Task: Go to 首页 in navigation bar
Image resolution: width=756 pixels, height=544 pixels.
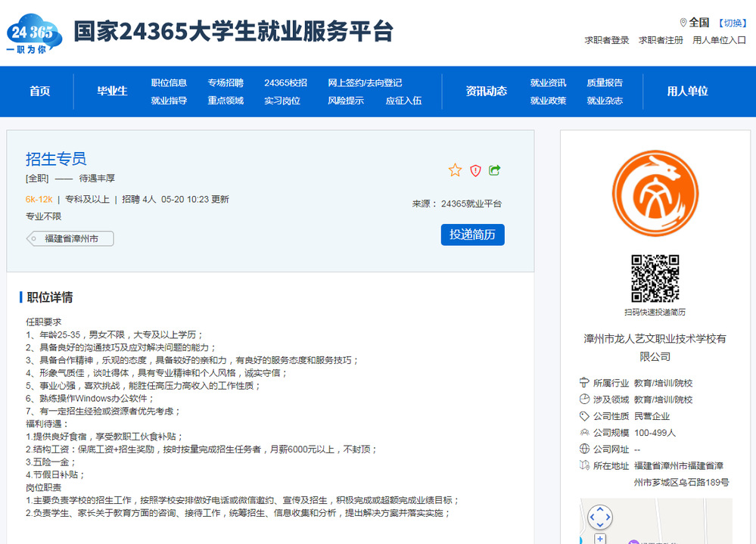Action: click(40, 91)
